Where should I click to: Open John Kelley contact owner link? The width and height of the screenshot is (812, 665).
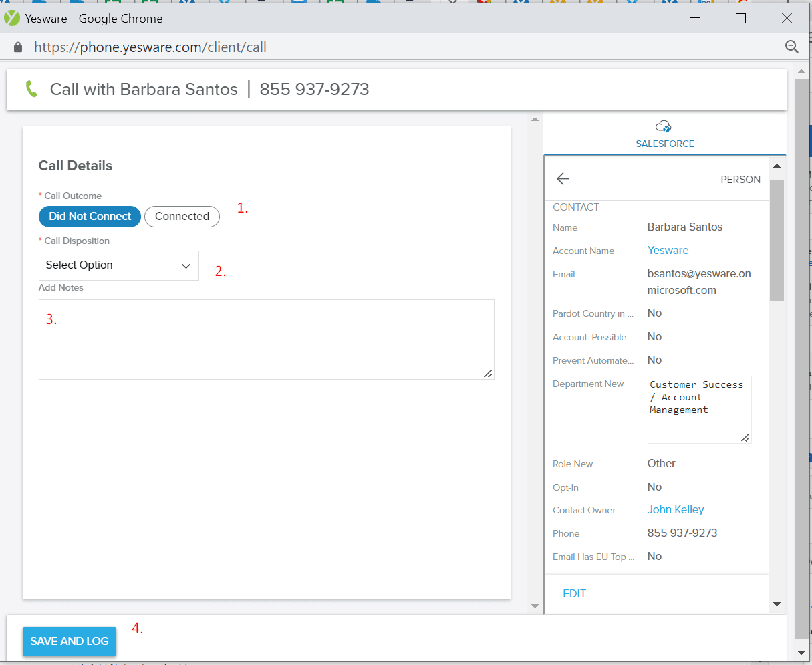(675, 509)
